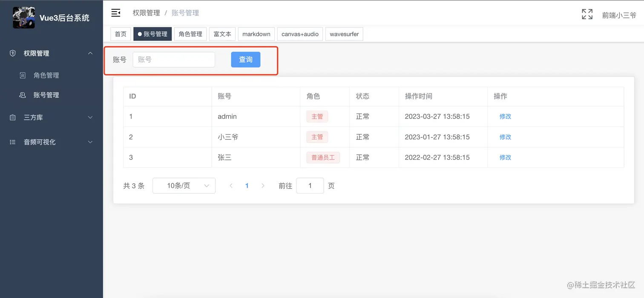
Task: Click the 账号管理 sidebar user icon
Action: 23,95
